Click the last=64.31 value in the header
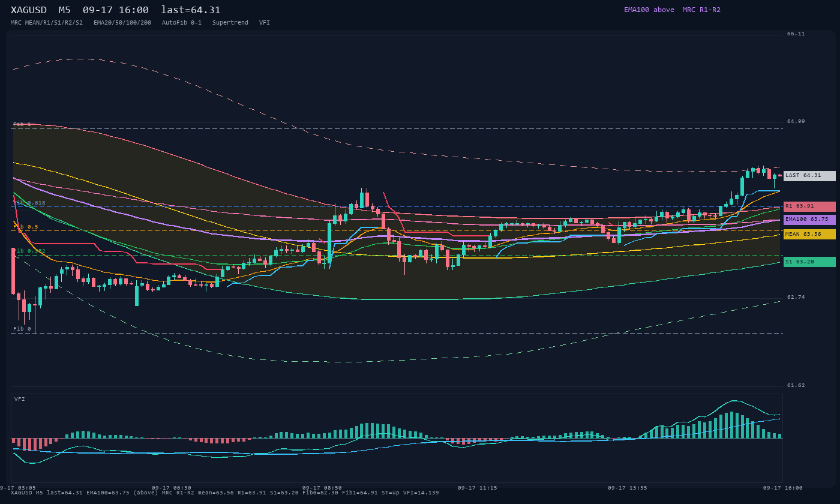The width and height of the screenshot is (840, 504). click(191, 10)
